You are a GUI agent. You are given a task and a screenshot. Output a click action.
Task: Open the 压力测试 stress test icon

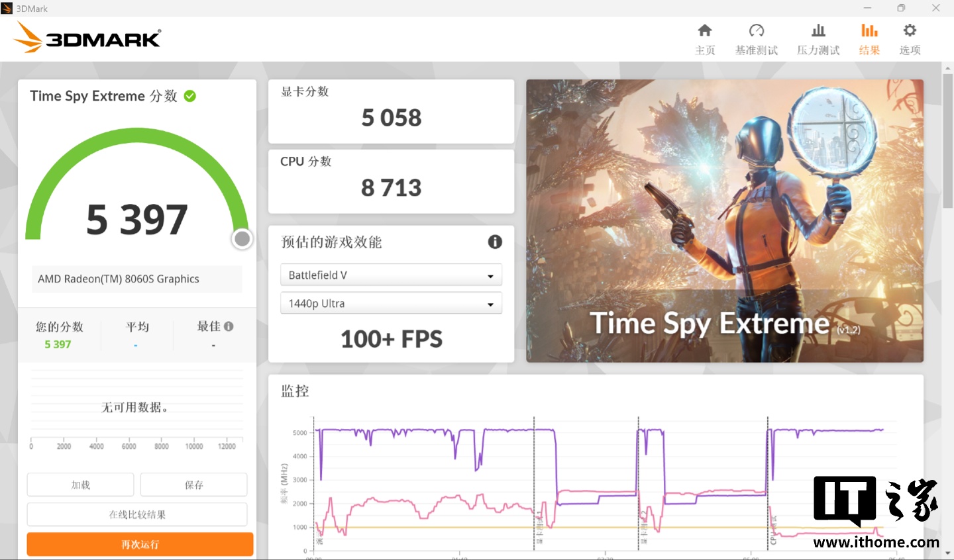tap(819, 30)
